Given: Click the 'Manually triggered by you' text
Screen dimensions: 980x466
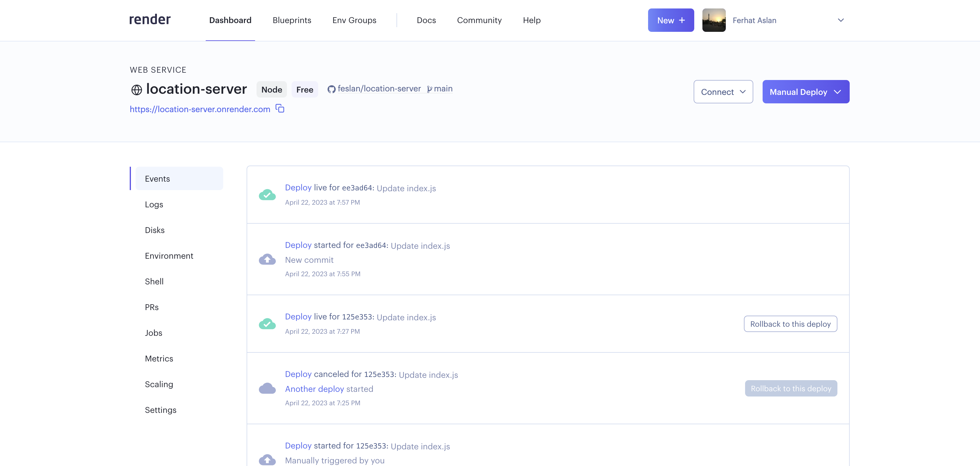Looking at the screenshot, I should pyautogui.click(x=335, y=460).
